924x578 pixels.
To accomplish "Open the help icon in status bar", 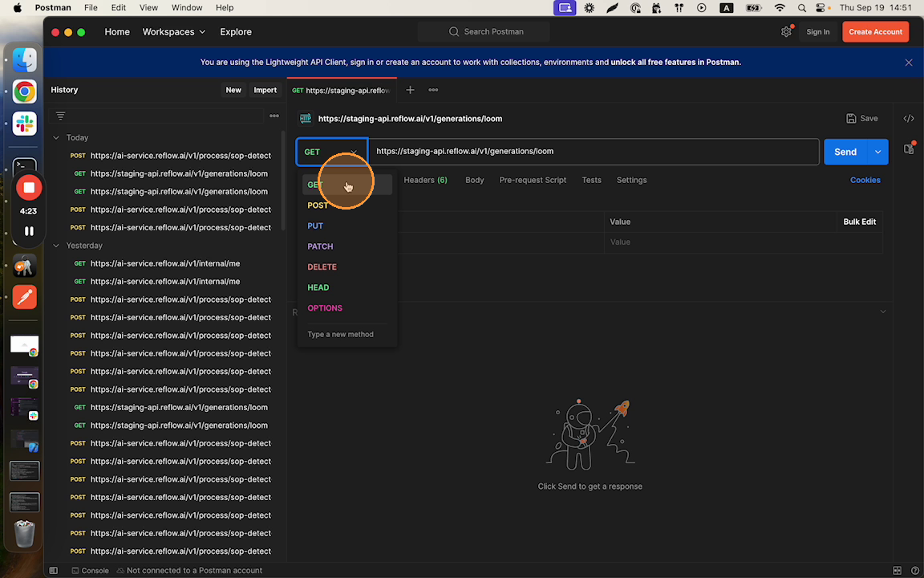I will [914, 570].
